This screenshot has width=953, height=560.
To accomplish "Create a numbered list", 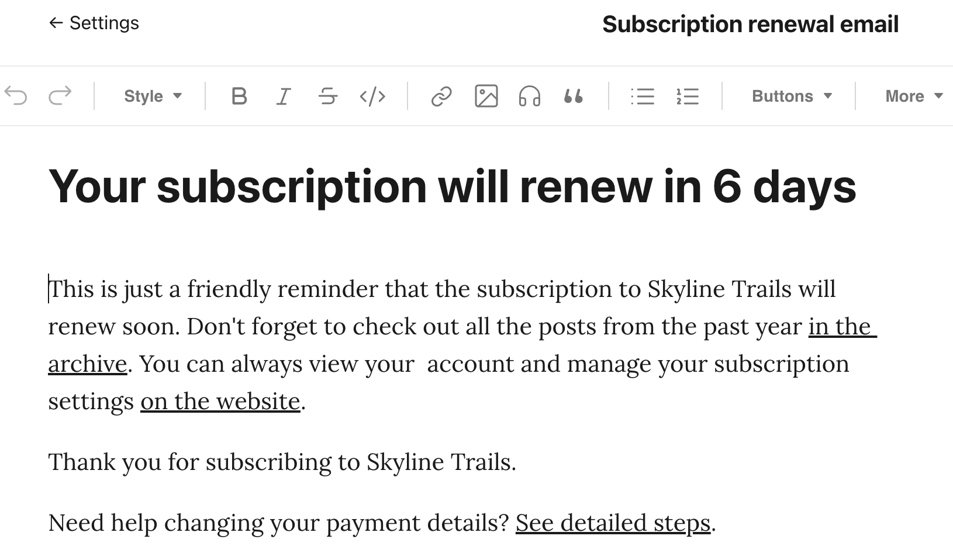I will click(688, 96).
